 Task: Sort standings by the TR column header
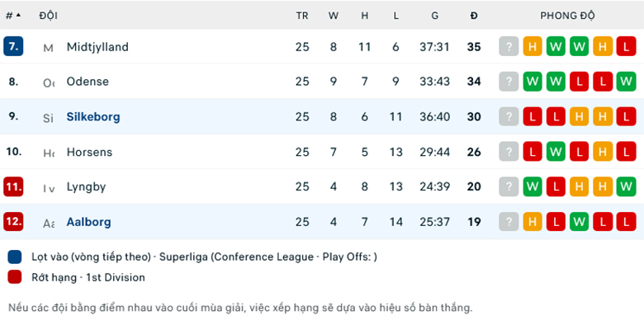point(302,16)
